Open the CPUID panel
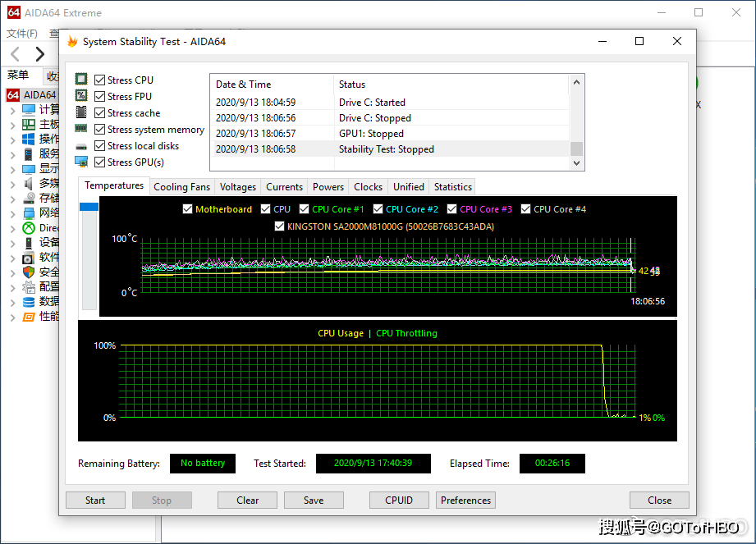 point(399,501)
